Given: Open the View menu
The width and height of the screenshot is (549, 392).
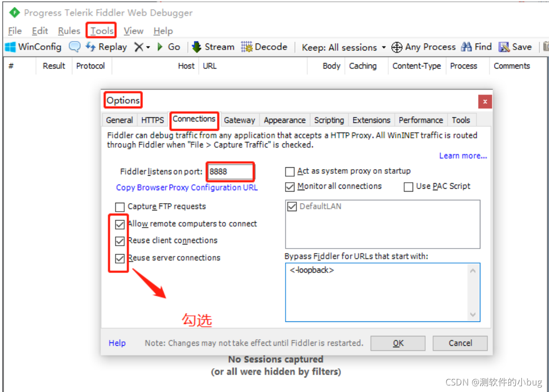Looking at the screenshot, I should (x=134, y=31).
